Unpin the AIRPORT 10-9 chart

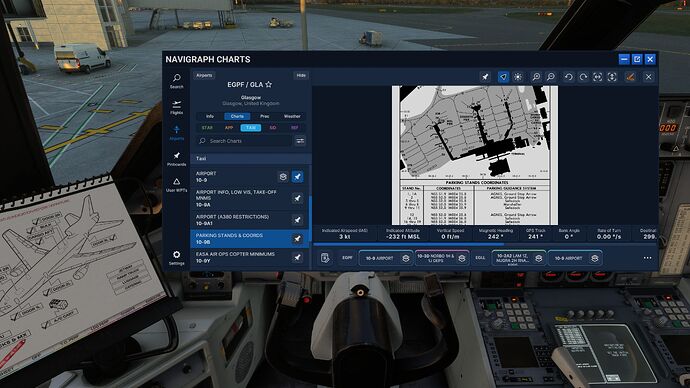297,176
